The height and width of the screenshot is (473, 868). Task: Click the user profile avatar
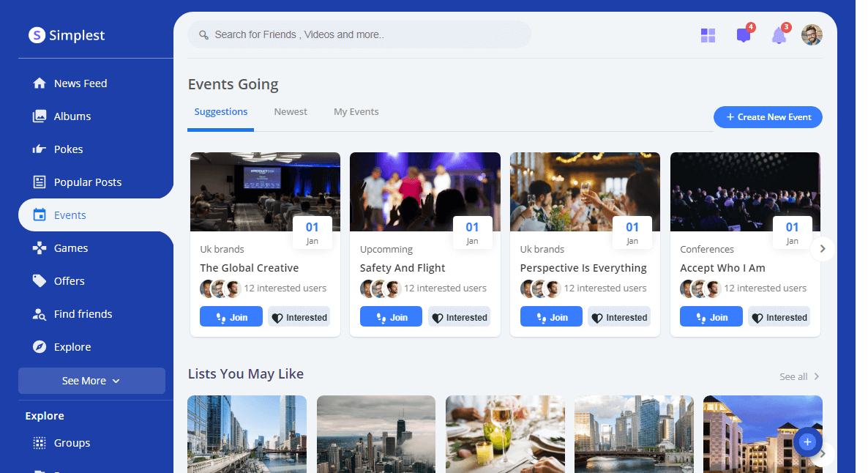point(812,35)
